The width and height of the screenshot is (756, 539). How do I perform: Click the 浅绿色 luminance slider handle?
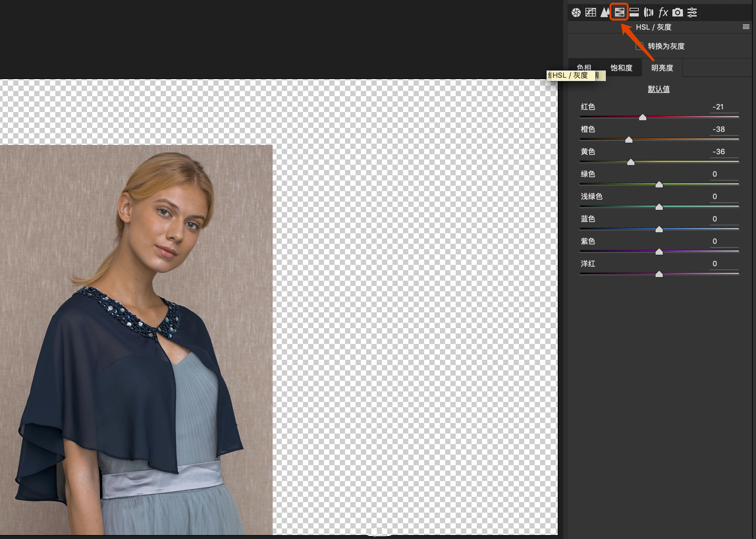(x=659, y=207)
